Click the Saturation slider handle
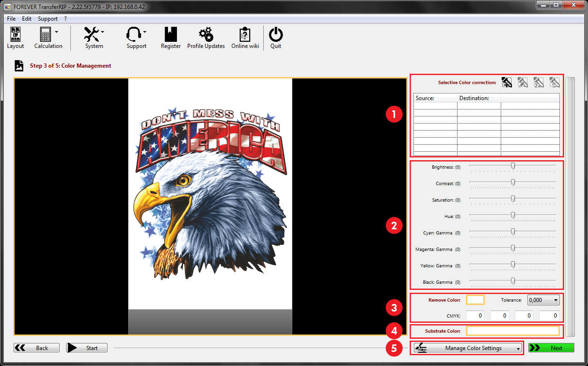This screenshot has height=366, width=588. 513,198
